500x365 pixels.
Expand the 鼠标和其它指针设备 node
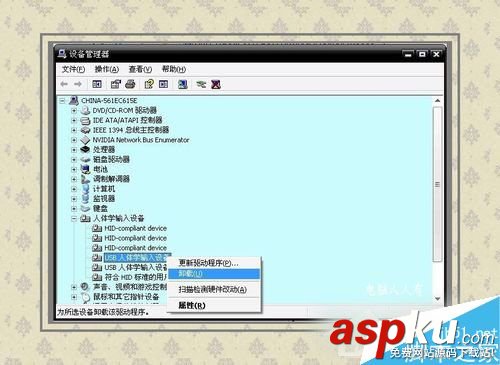[74, 297]
